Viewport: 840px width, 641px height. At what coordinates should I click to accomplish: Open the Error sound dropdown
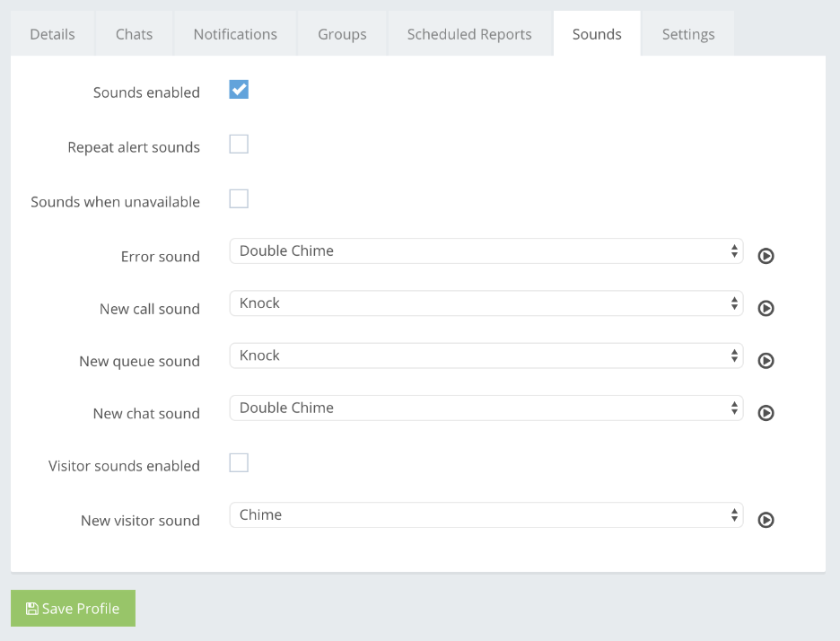(486, 251)
